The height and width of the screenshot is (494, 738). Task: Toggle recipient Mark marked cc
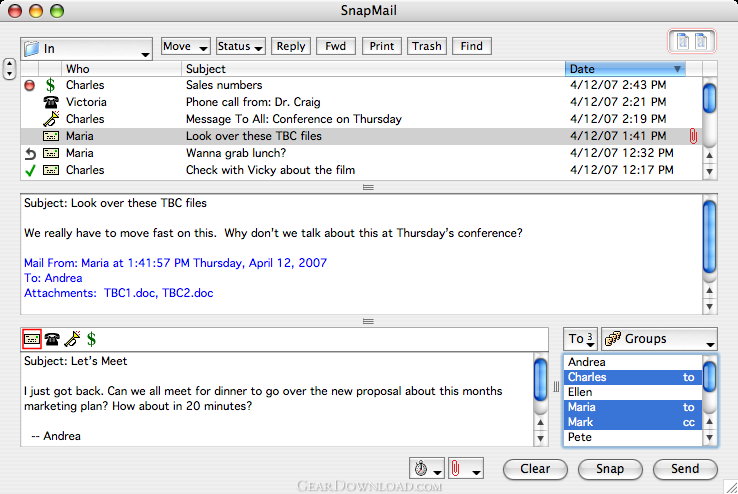click(632, 422)
